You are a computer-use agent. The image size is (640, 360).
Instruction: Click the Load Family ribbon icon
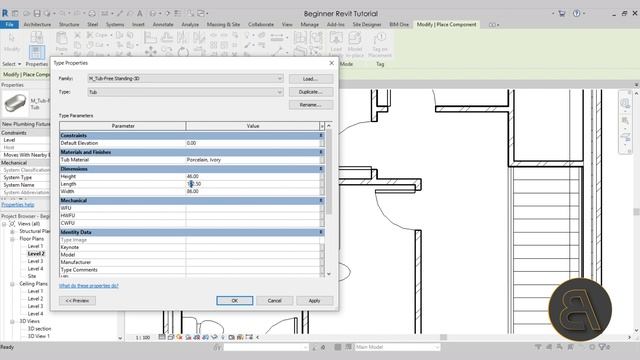336,38
